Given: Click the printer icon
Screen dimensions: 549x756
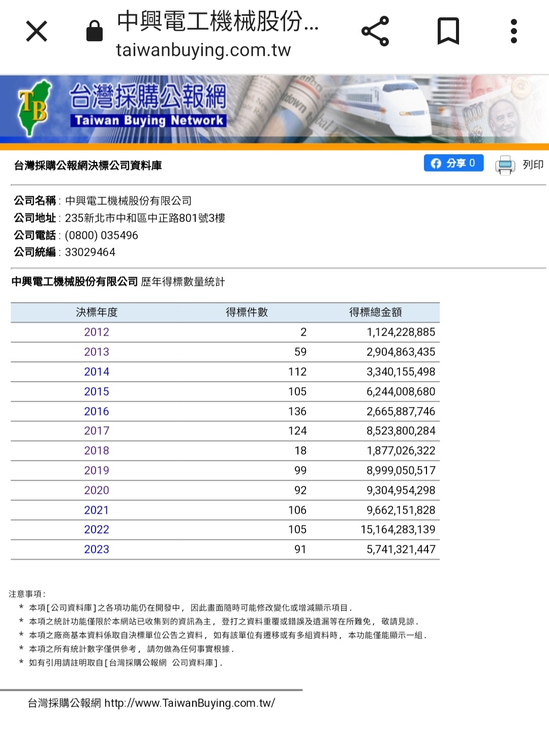Looking at the screenshot, I should tap(505, 165).
